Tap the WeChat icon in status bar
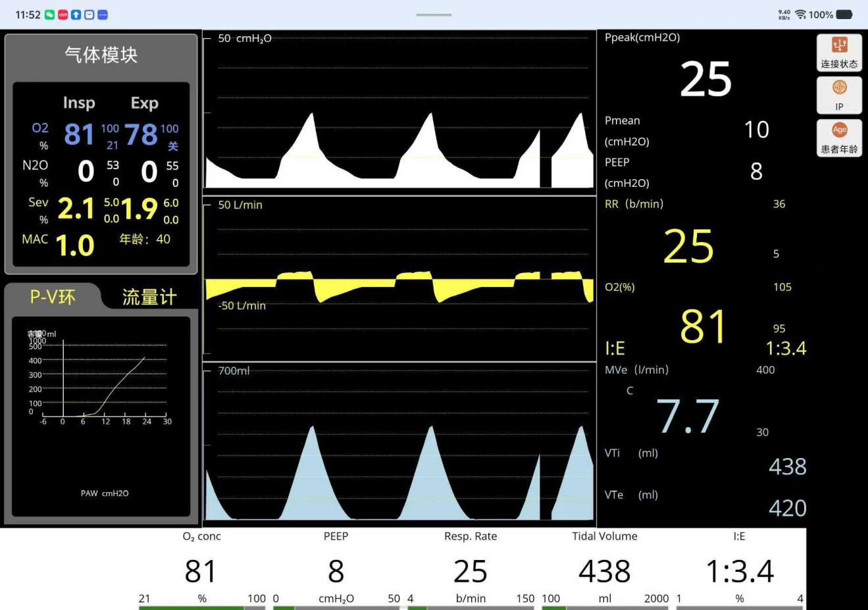Image resolution: width=868 pixels, height=610 pixels. [50, 14]
